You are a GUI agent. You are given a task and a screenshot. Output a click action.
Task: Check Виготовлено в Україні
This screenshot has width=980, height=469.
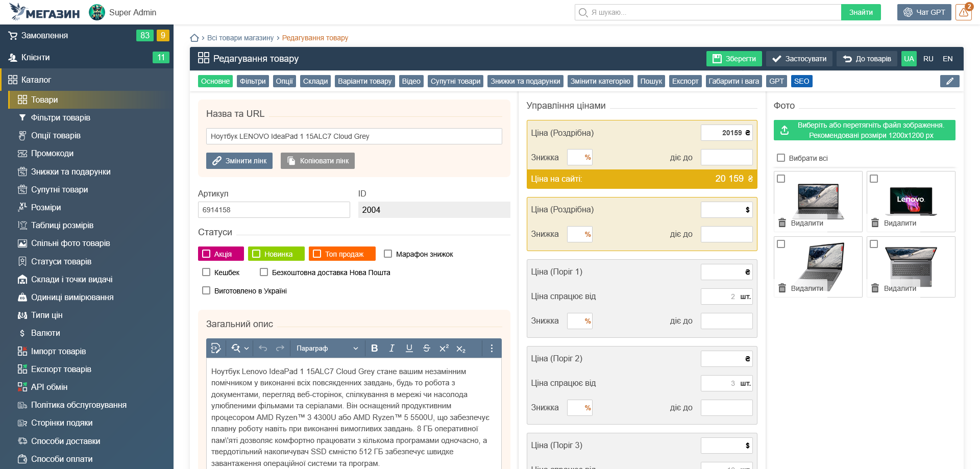tap(206, 290)
